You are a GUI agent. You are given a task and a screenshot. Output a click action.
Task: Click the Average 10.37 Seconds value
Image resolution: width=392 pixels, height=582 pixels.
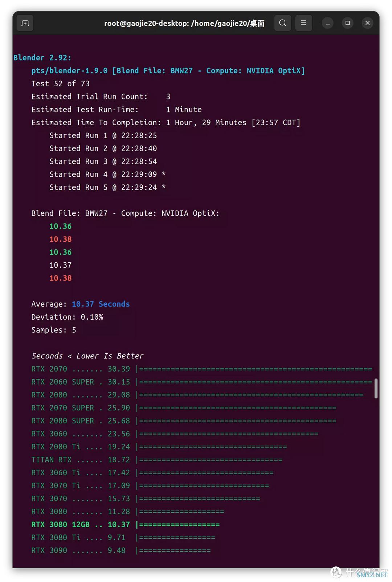click(101, 304)
